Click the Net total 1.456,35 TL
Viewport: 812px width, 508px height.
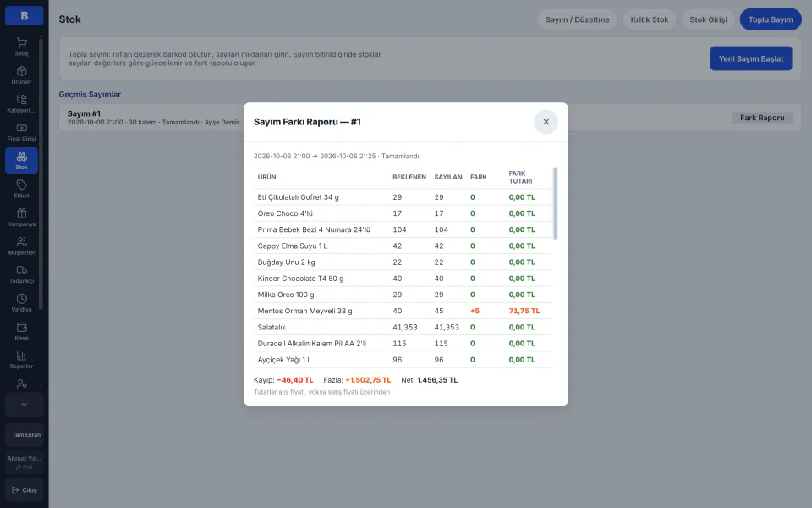[437, 380]
